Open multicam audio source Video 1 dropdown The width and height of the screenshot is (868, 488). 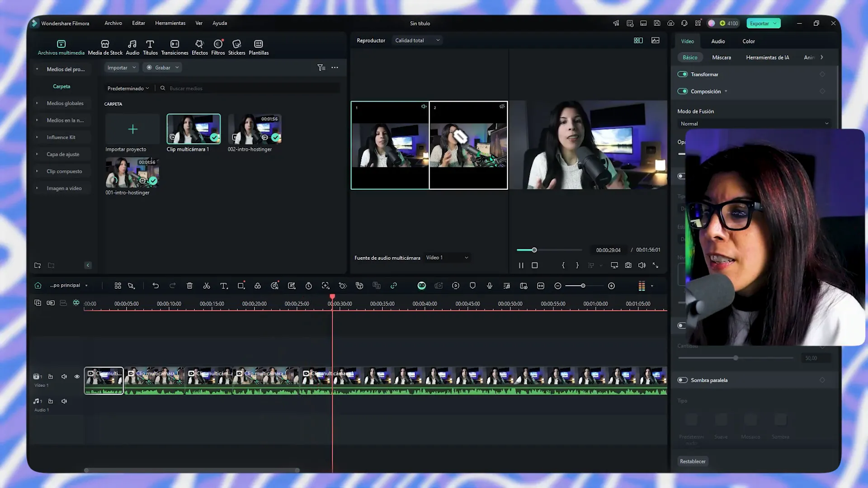(x=447, y=258)
